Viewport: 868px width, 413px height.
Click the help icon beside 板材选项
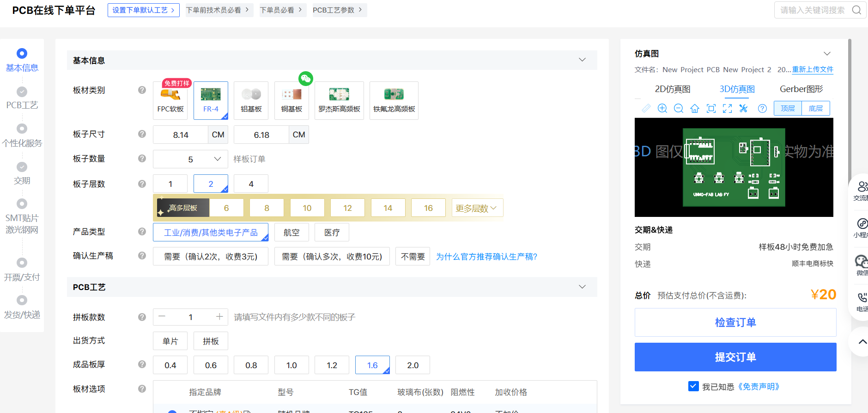pyautogui.click(x=142, y=388)
